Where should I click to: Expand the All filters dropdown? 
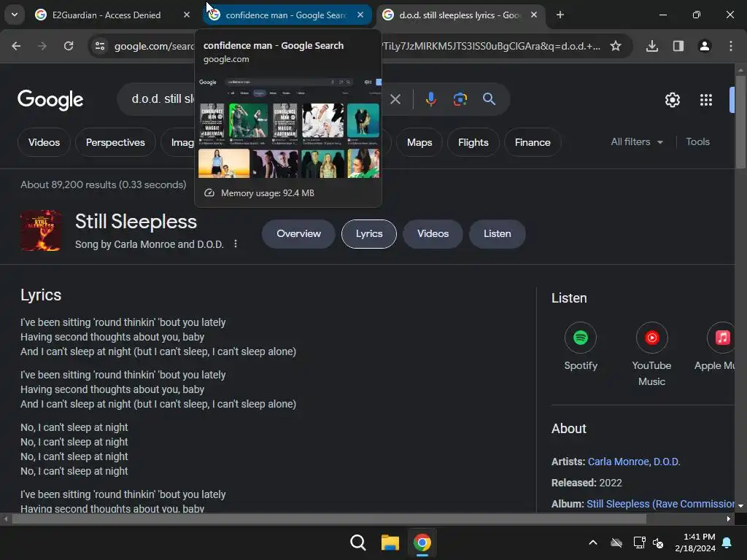pyautogui.click(x=637, y=142)
